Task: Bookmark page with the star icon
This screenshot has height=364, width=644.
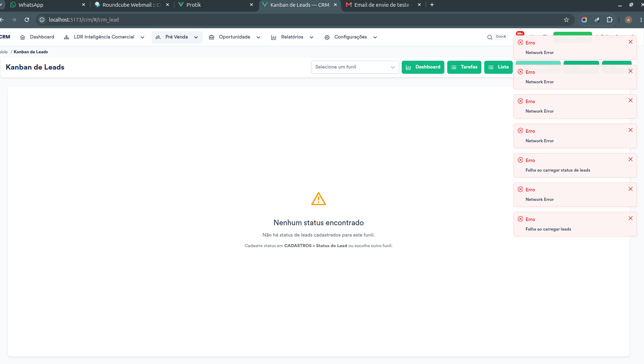Action: pyautogui.click(x=566, y=20)
